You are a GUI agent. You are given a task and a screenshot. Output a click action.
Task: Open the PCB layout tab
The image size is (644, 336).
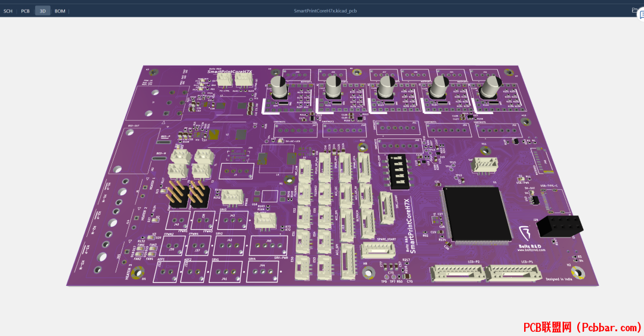26,11
